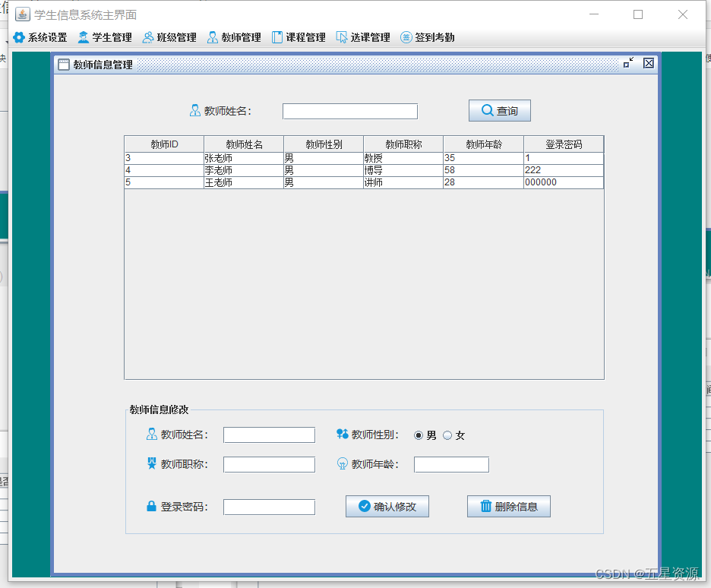The height and width of the screenshot is (588, 711).
Task: Open the 教师管理 menu
Action: [234, 37]
